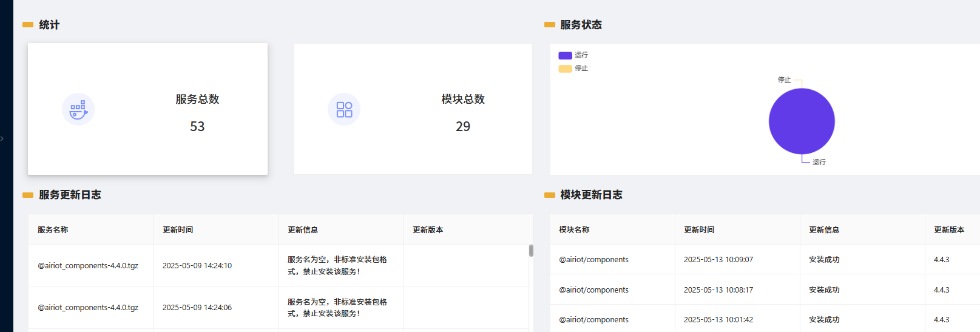Click 安装成功 in the 10:01:42 row
Image resolution: width=980 pixels, height=332 pixels.
tap(824, 320)
